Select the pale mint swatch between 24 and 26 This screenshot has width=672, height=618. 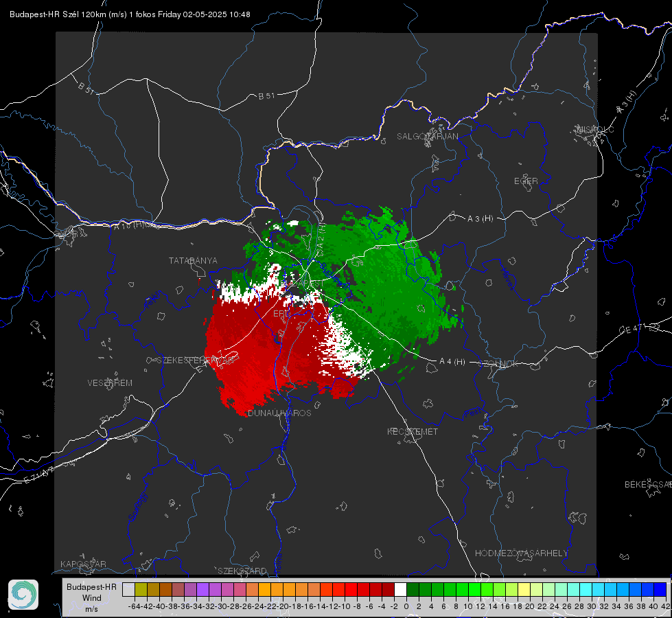pos(561,589)
